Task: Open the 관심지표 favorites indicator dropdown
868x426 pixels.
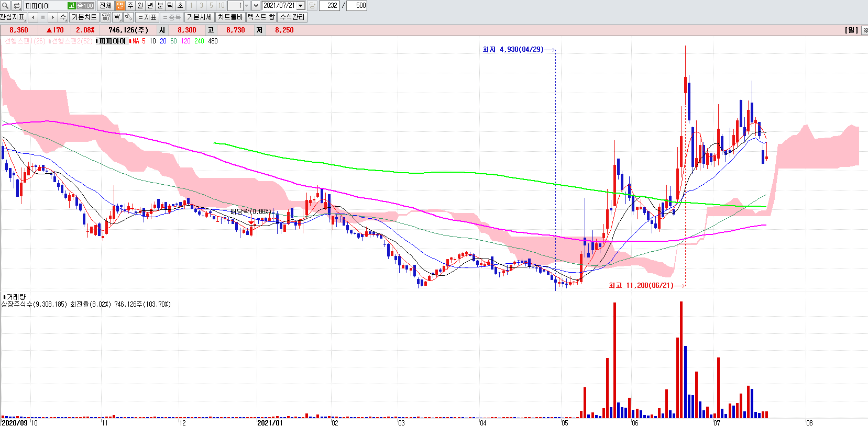Action: [13, 17]
